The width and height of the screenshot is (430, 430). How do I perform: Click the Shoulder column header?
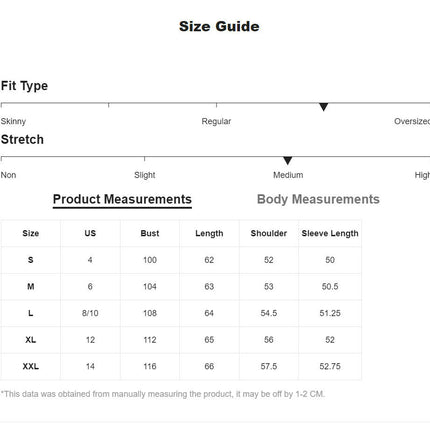[x=269, y=233]
